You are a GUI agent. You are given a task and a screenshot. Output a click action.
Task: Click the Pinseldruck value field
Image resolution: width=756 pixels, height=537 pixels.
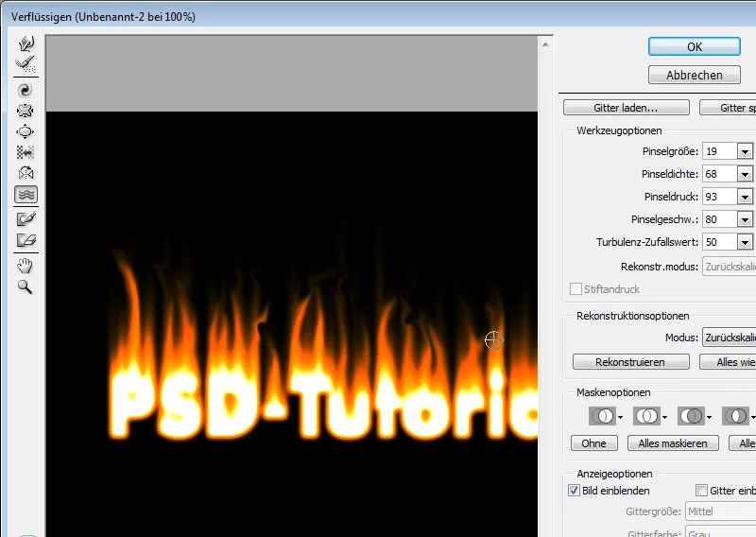pos(720,197)
